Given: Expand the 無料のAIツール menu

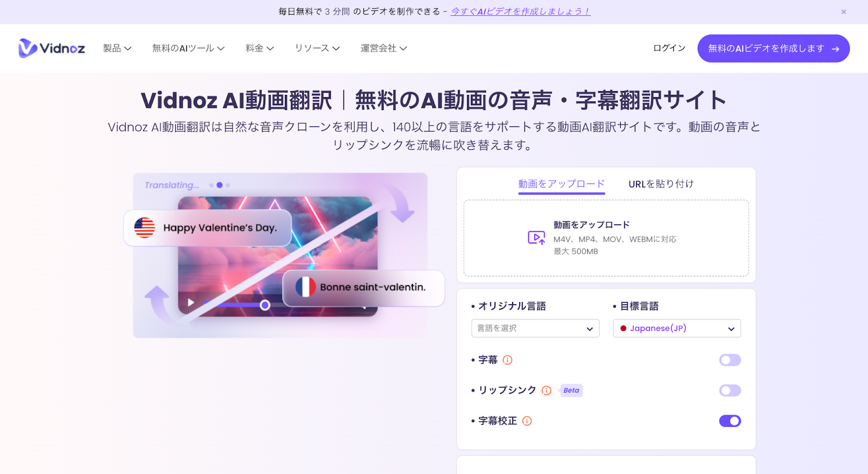Looking at the screenshot, I should [188, 48].
